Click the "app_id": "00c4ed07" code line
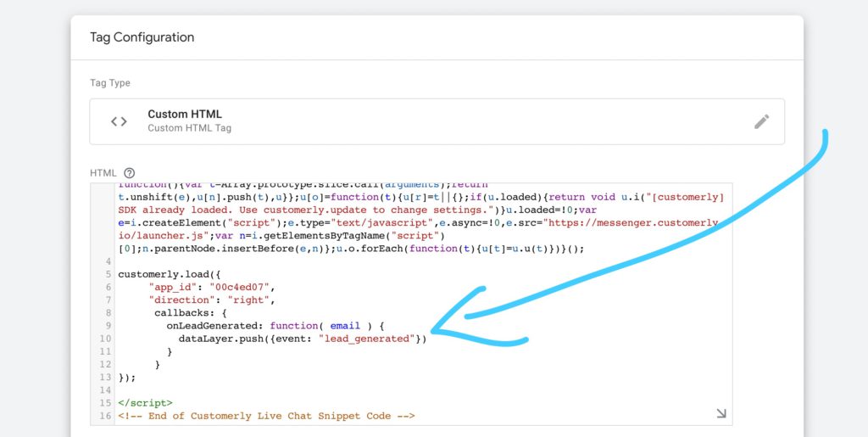This screenshot has height=437, width=868. coord(212,287)
